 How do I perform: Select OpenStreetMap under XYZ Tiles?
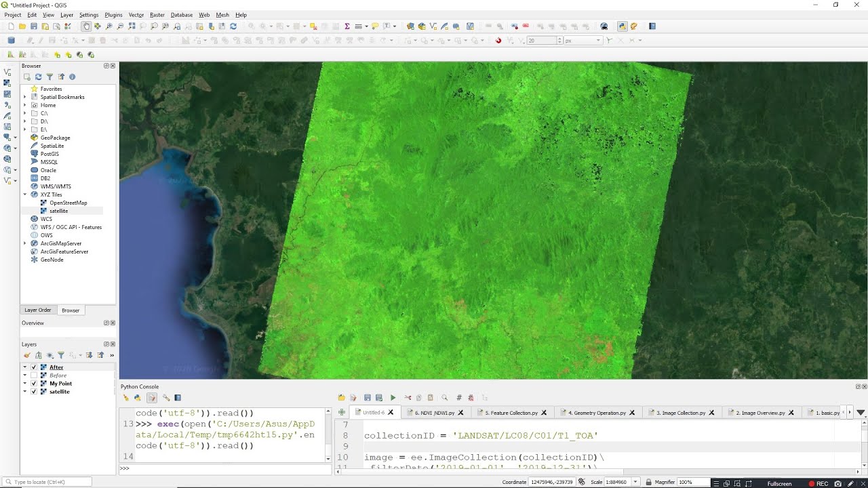click(x=68, y=203)
